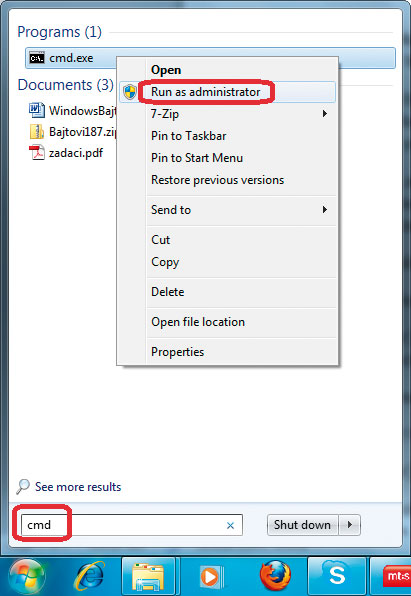Screen dimensions: 411x596
Task: Open Skype from the taskbar
Action: click(337, 577)
